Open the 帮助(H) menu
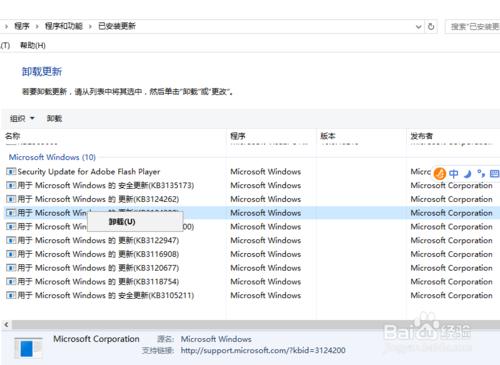This screenshot has height=365, width=500. tap(33, 45)
